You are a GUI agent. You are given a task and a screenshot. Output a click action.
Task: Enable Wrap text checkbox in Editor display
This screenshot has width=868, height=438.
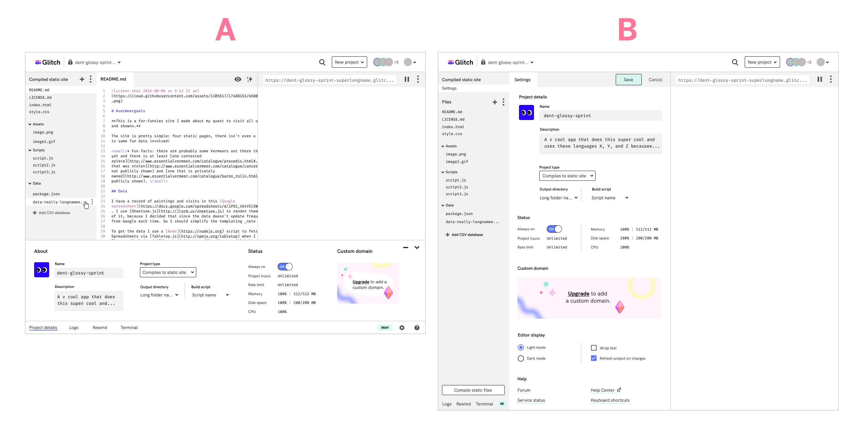[x=593, y=347]
